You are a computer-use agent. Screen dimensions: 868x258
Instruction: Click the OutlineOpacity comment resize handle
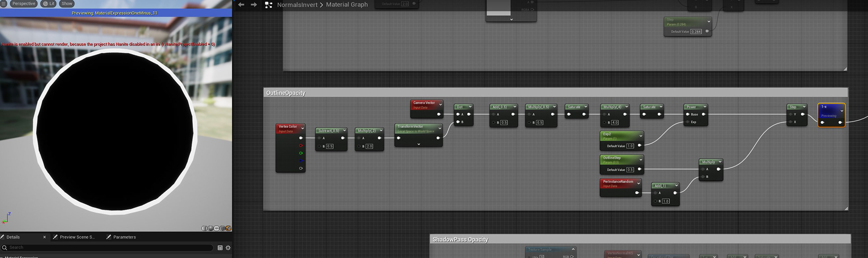(845, 208)
